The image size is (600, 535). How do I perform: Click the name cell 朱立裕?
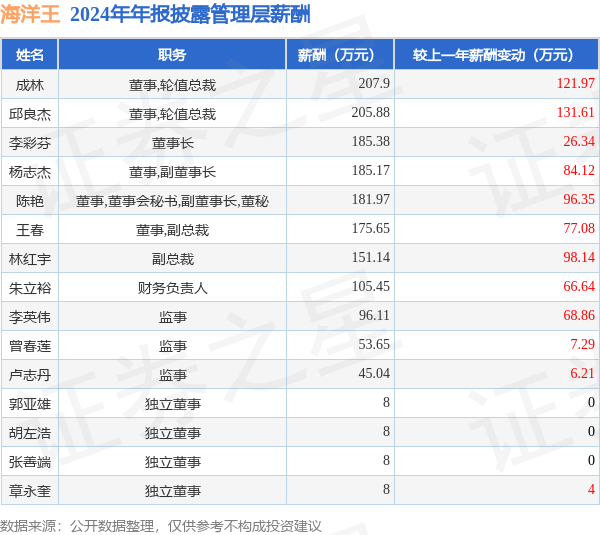click(30, 288)
